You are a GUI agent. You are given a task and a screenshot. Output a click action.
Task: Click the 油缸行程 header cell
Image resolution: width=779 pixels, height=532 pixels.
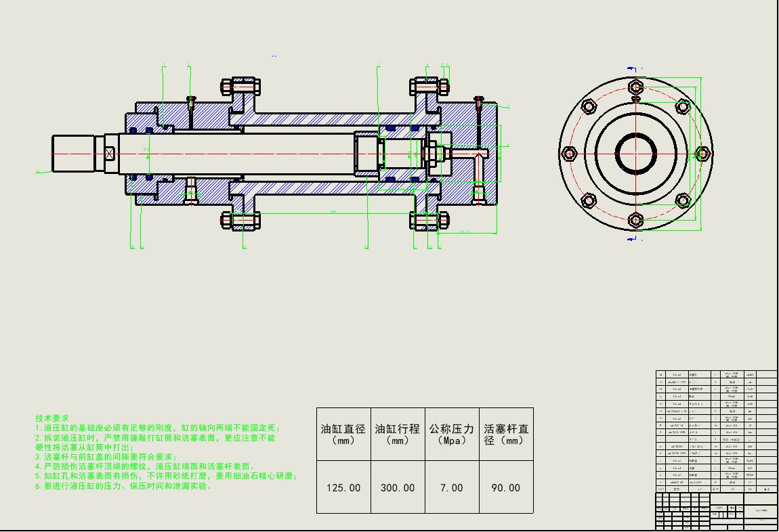click(397, 434)
